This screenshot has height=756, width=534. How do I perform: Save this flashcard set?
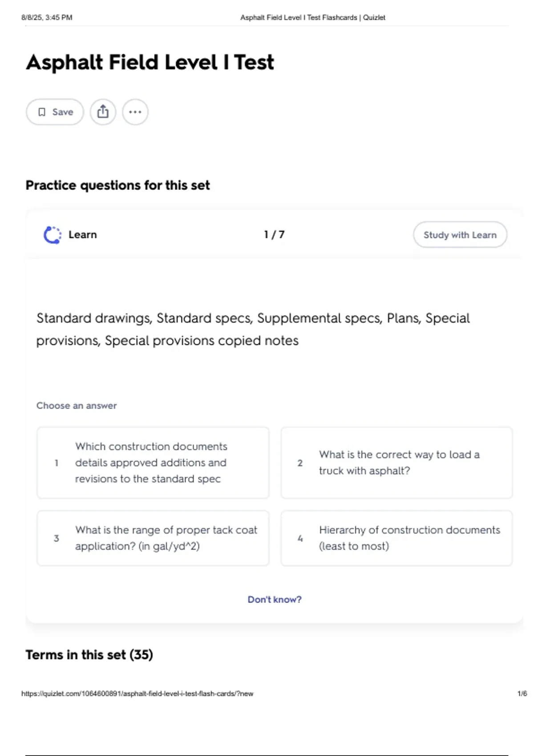(x=55, y=112)
